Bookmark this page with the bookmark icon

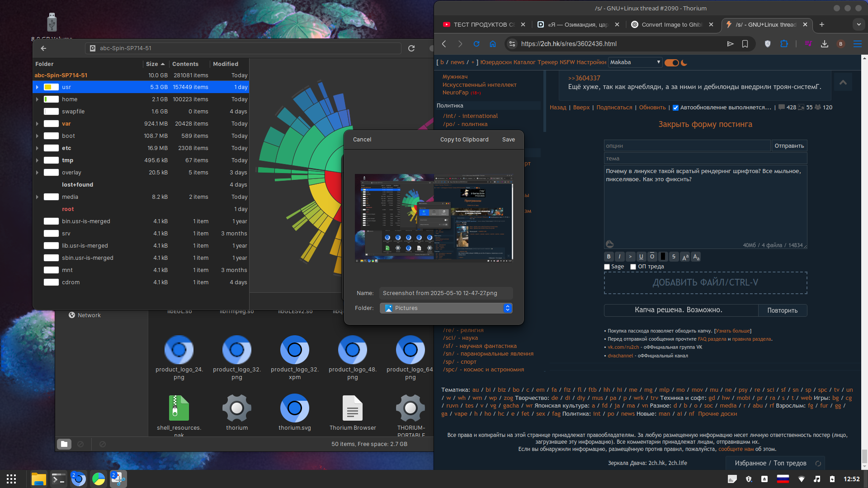coord(745,44)
